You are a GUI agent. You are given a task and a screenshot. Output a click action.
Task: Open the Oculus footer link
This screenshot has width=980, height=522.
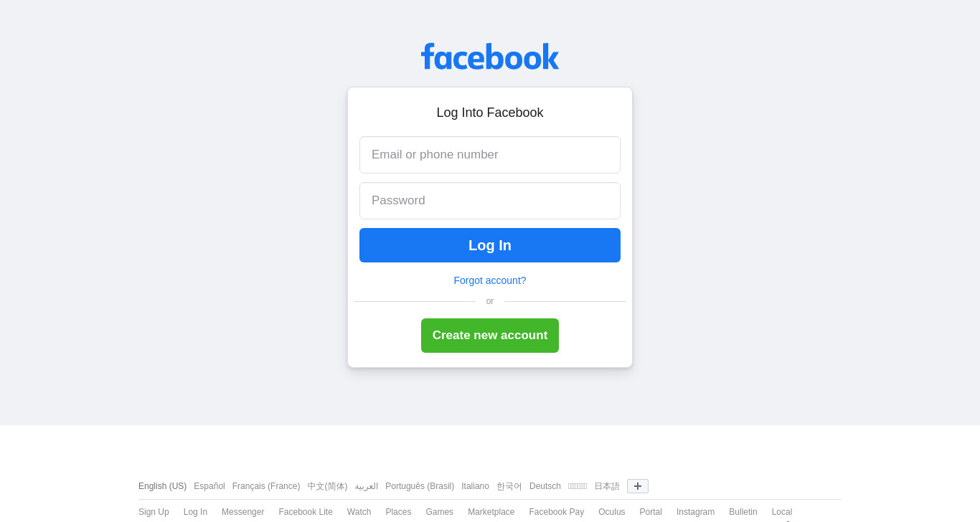click(x=612, y=512)
